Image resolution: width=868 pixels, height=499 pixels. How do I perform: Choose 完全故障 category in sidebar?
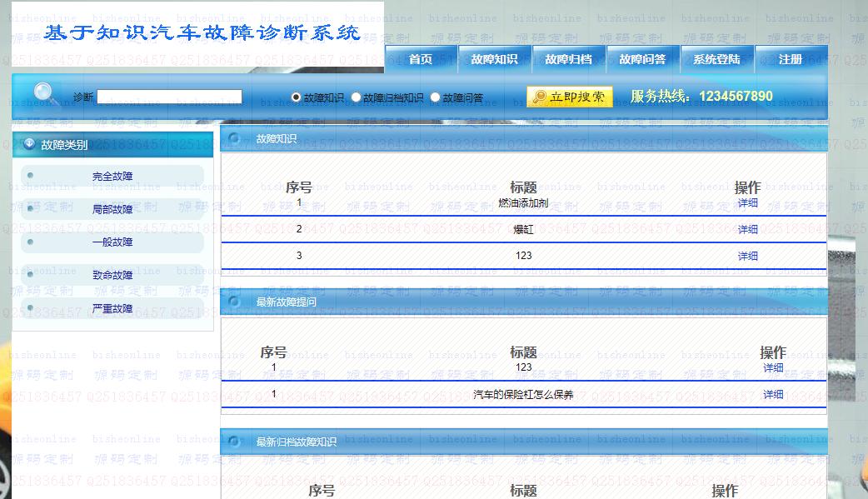112,176
